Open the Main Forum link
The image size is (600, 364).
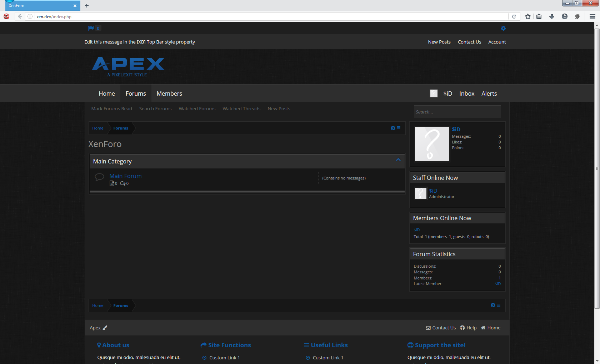(x=125, y=176)
